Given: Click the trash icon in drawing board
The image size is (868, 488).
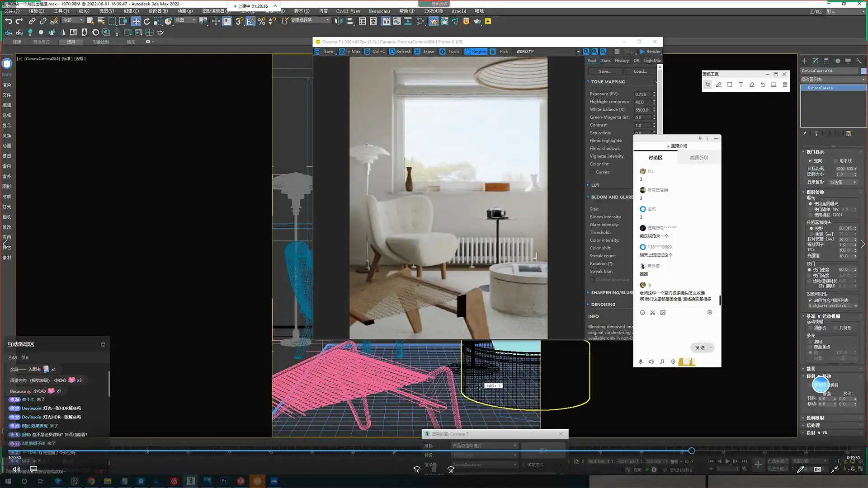Looking at the screenshot, I should (x=785, y=84).
